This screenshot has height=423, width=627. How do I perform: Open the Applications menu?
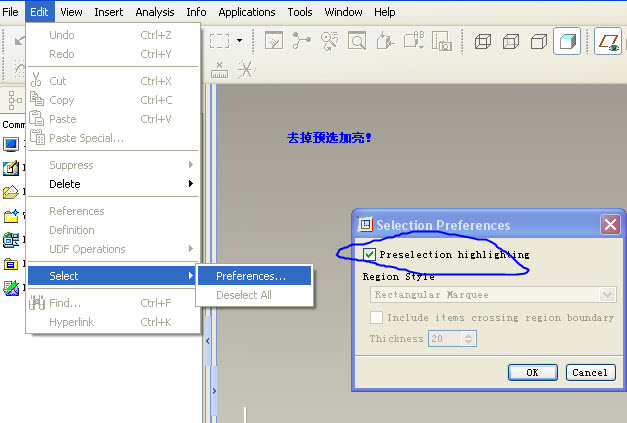[x=247, y=12]
